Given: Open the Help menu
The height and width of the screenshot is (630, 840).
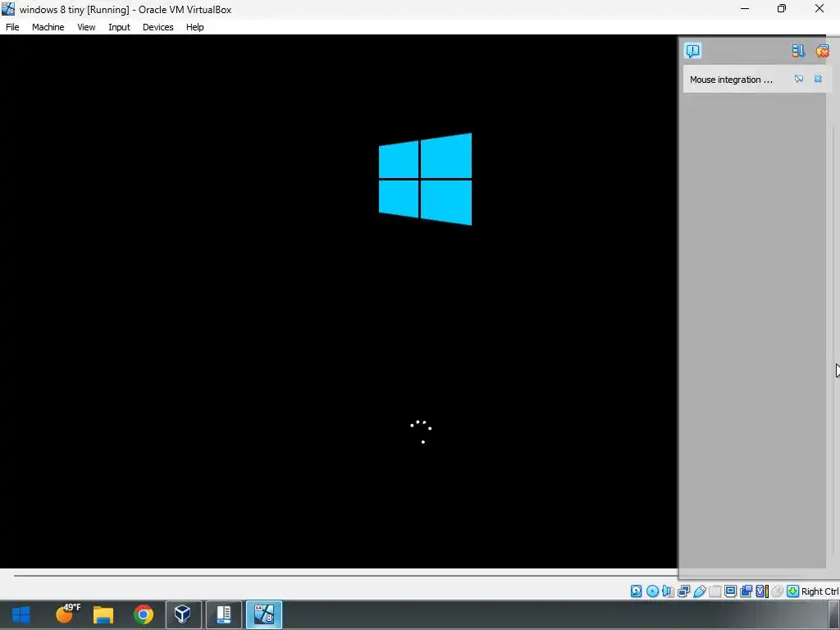Looking at the screenshot, I should coord(194,27).
